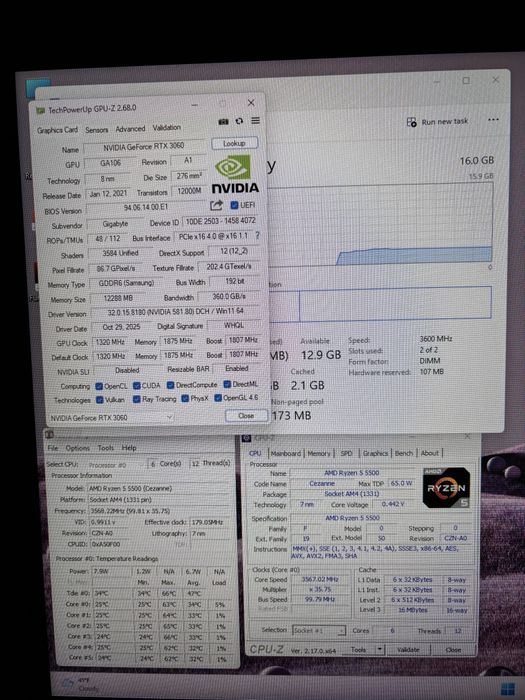The image size is (525, 700).
Task: Click the Close button in GPU-Z
Action: tap(246, 416)
